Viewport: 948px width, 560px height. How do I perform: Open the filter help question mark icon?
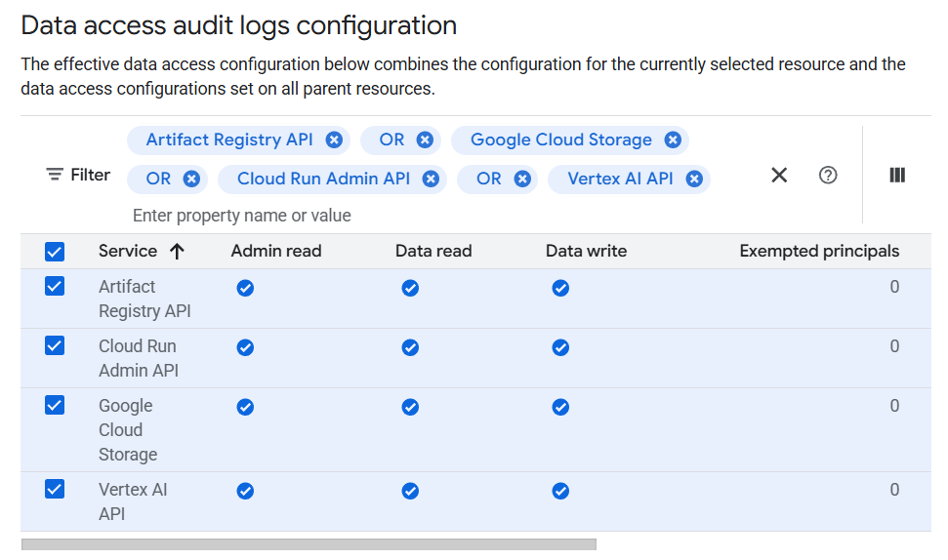point(828,175)
